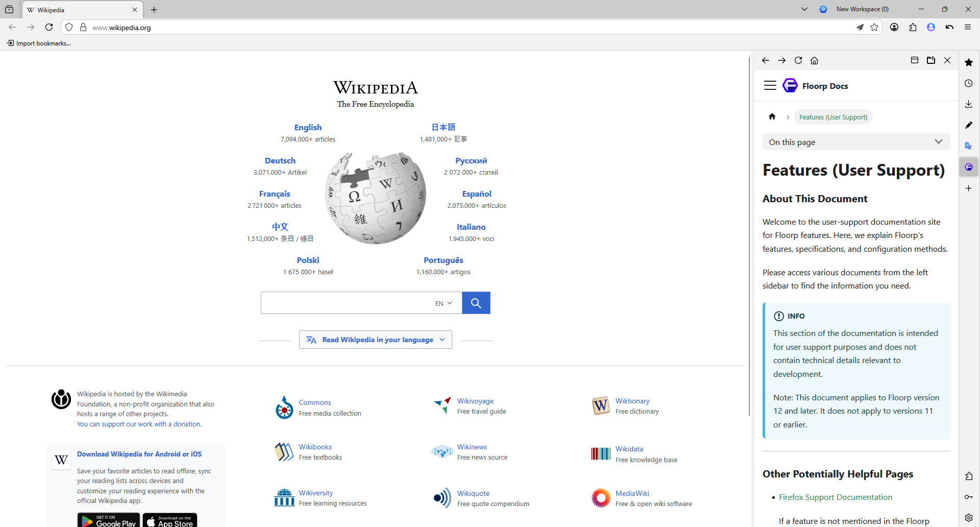
Task: Click the blue search magnifier button
Action: click(x=476, y=303)
